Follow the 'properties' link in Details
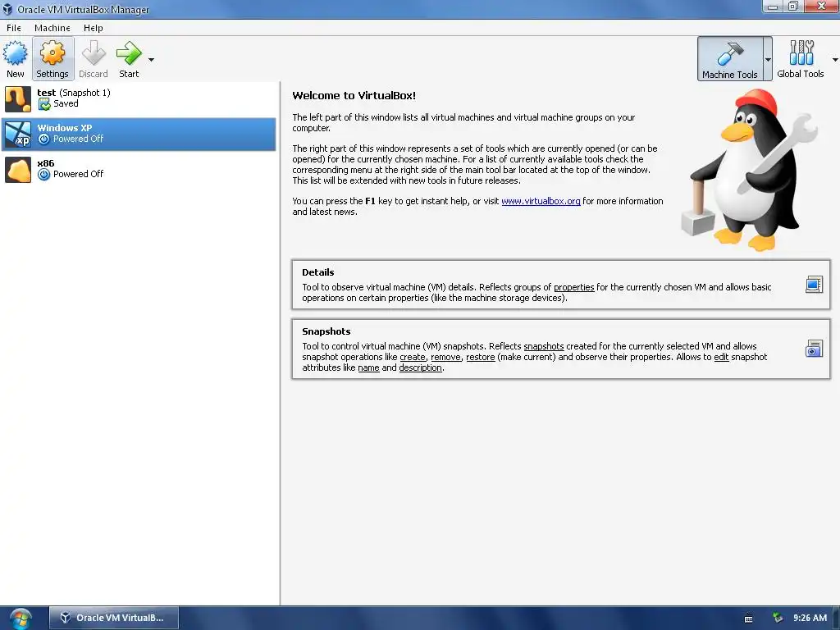Image resolution: width=840 pixels, height=630 pixels. click(x=573, y=287)
